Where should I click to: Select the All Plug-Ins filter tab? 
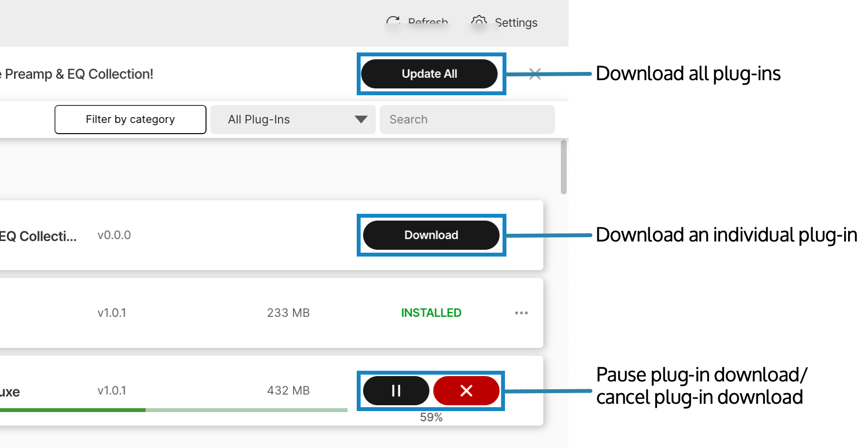tap(292, 119)
